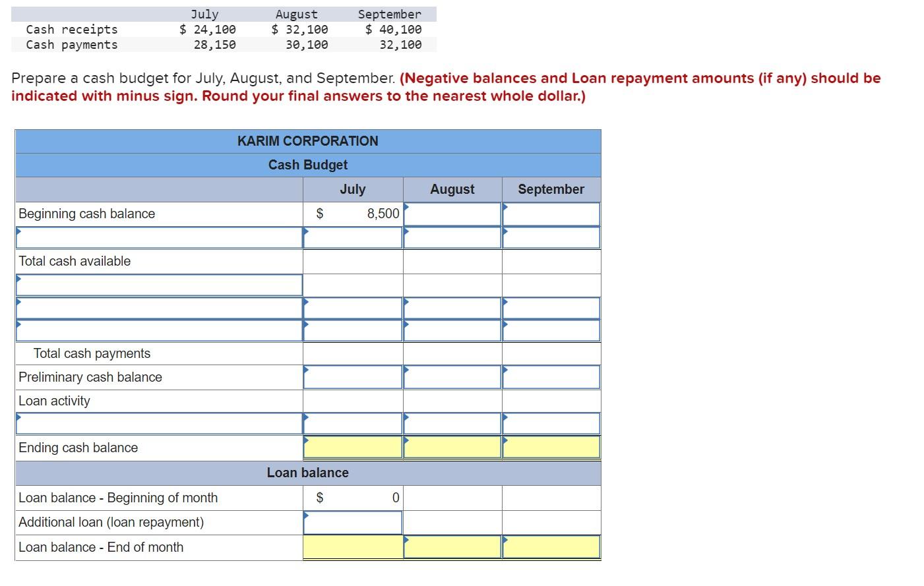The width and height of the screenshot is (924, 586).
Task: Click the 'KARIM CORPORATION' title
Action: (x=308, y=141)
